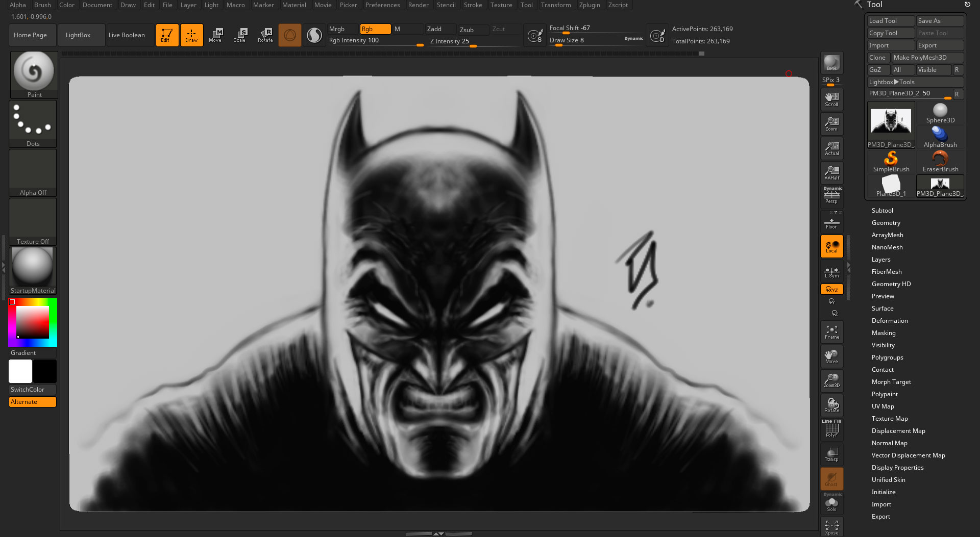The height and width of the screenshot is (537, 980).
Task: Click the SwitchColor button
Action: click(x=32, y=390)
